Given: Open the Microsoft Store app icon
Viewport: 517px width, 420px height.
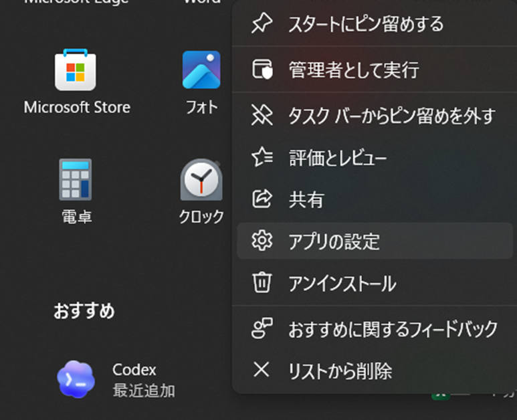Looking at the screenshot, I should coord(75,70).
